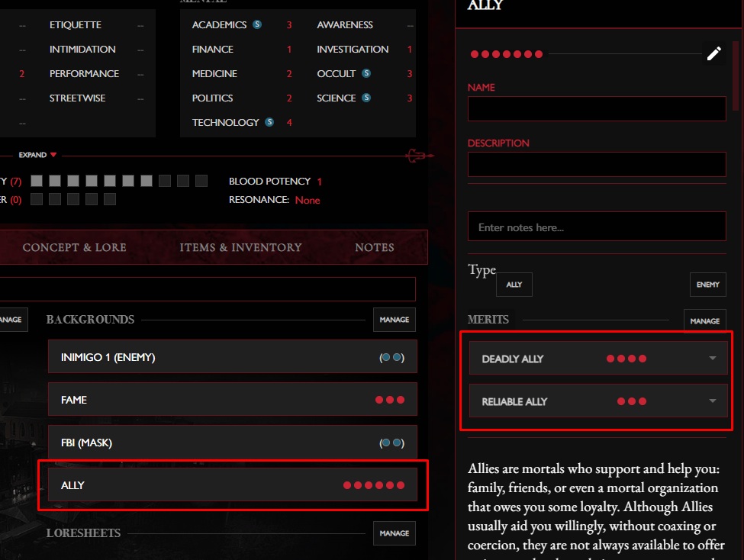The height and width of the screenshot is (560, 744).
Task: Click the Technology specialty S badge
Action: click(x=269, y=123)
